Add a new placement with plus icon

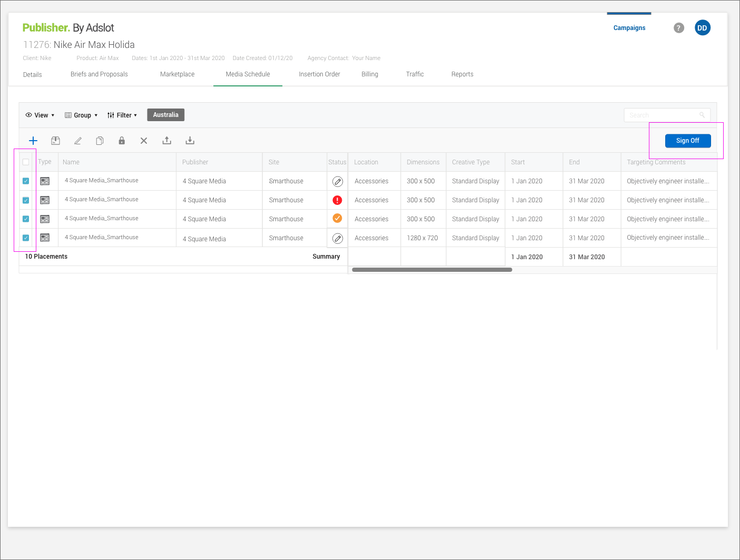[33, 141]
